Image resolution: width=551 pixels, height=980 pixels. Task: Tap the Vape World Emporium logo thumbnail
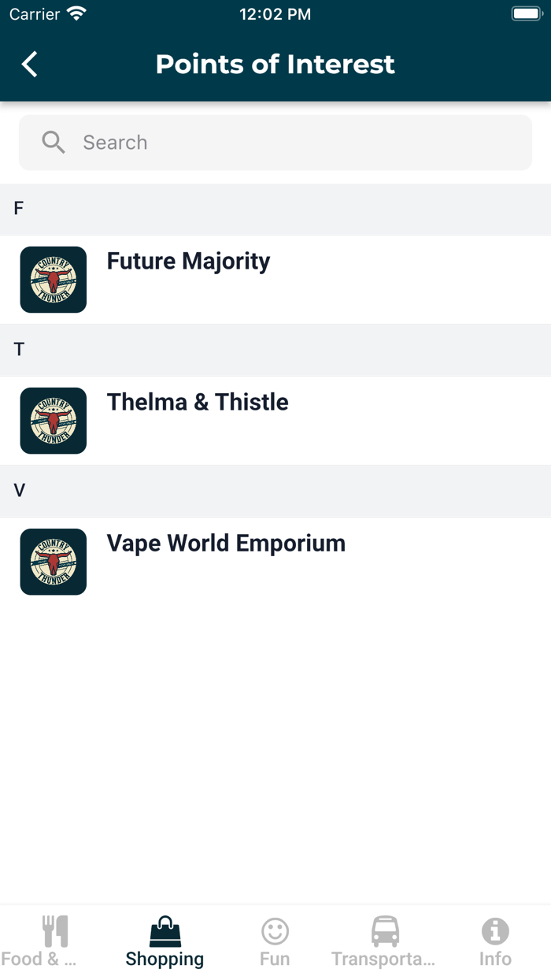click(x=54, y=562)
